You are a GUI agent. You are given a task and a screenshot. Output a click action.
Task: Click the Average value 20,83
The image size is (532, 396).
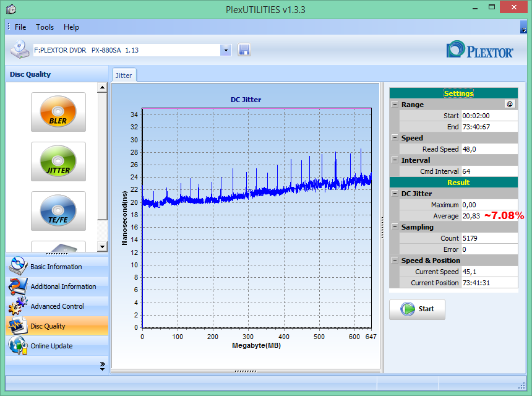click(471, 216)
